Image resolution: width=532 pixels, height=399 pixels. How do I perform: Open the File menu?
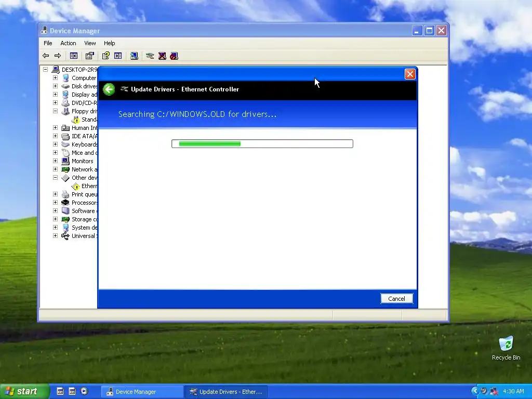[x=48, y=43]
